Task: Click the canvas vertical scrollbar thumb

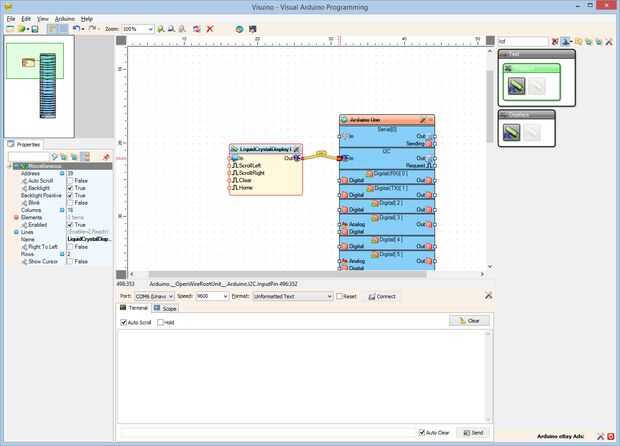Action: pyautogui.click(x=490, y=106)
